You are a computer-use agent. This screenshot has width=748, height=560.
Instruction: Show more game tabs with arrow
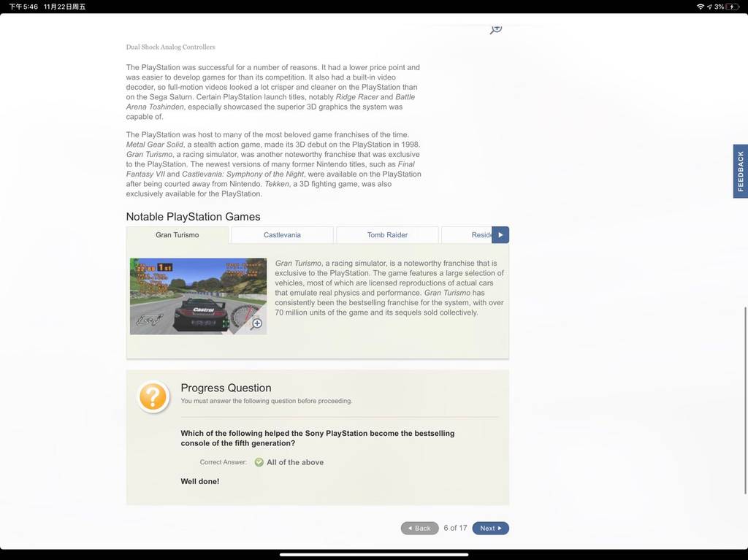(500, 234)
